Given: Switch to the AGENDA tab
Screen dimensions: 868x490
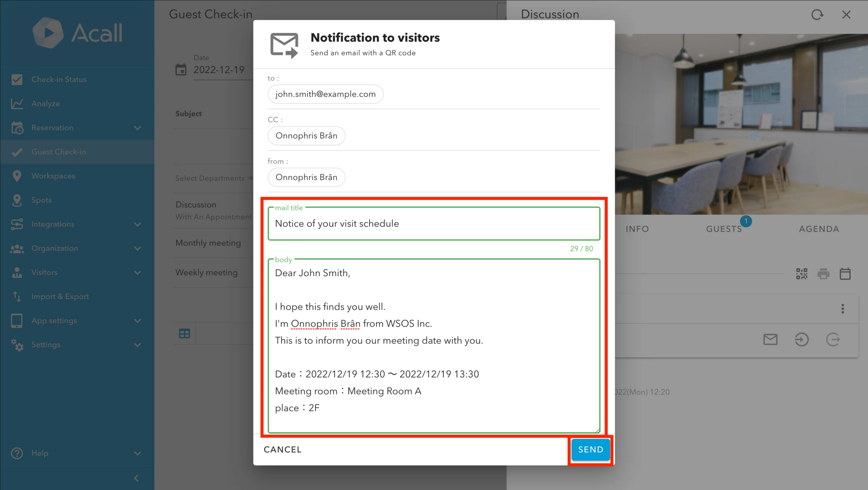Looking at the screenshot, I should (819, 229).
